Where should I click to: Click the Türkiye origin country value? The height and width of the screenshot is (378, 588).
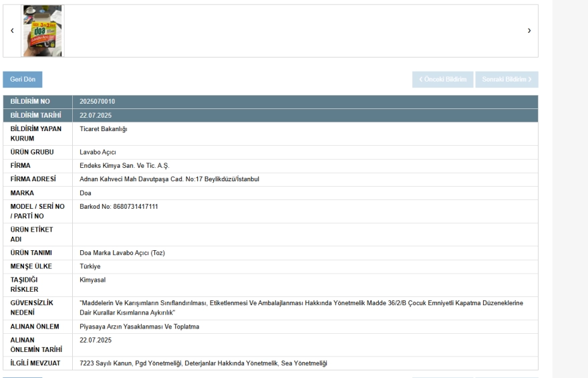[x=90, y=266]
